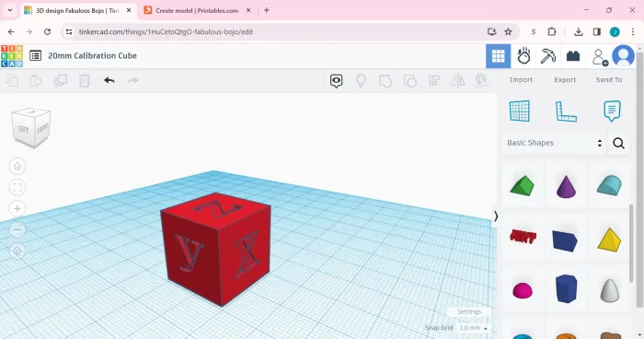Select the red TEXT shape thumbnail

click(x=523, y=237)
